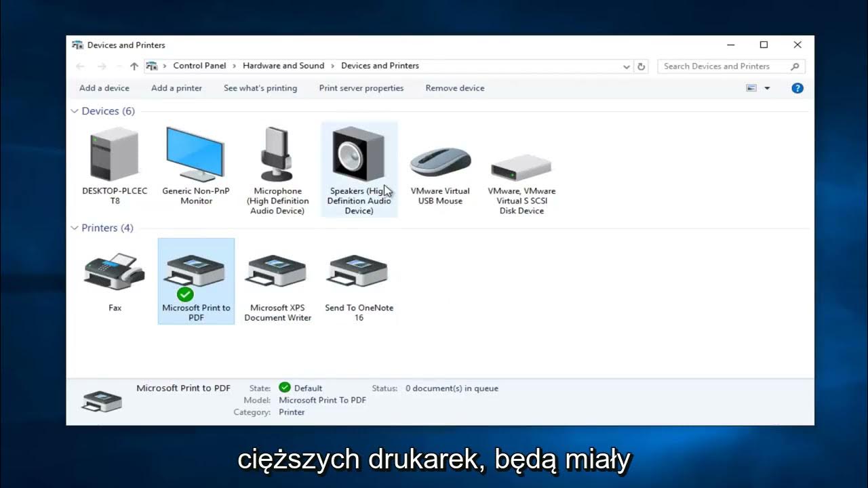Click the 'Printer' category value

tap(292, 412)
